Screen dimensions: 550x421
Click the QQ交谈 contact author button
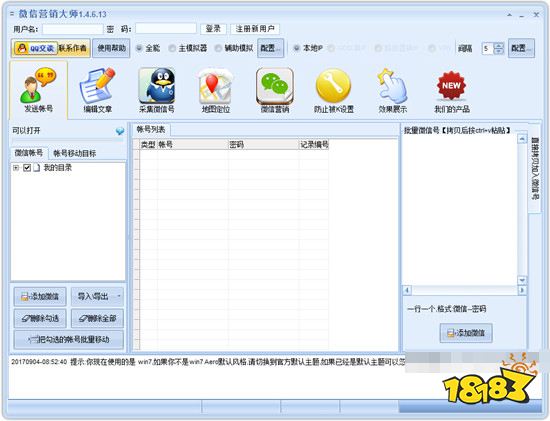pyautogui.click(x=35, y=48)
